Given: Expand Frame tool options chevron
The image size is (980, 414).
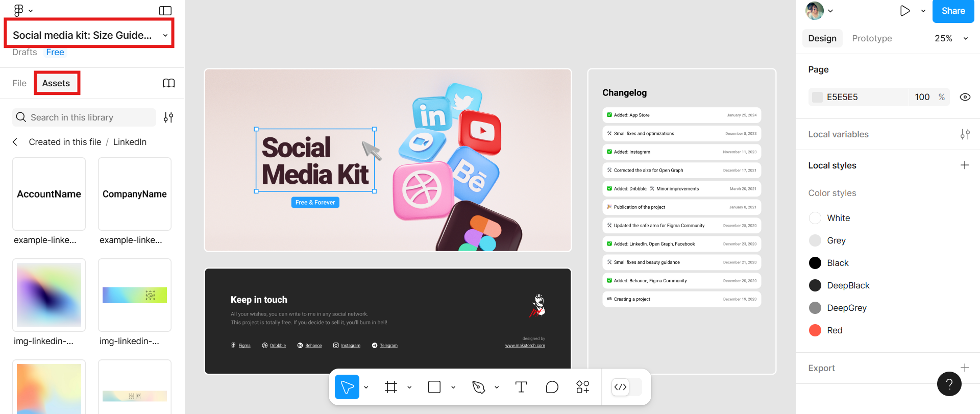Looking at the screenshot, I should click(x=409, y=387).
